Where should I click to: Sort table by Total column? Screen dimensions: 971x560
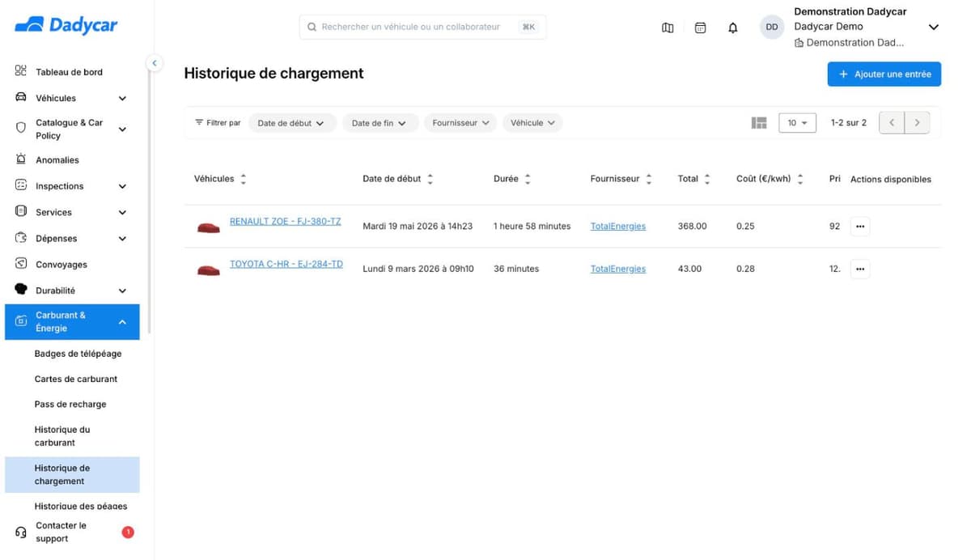707,180
